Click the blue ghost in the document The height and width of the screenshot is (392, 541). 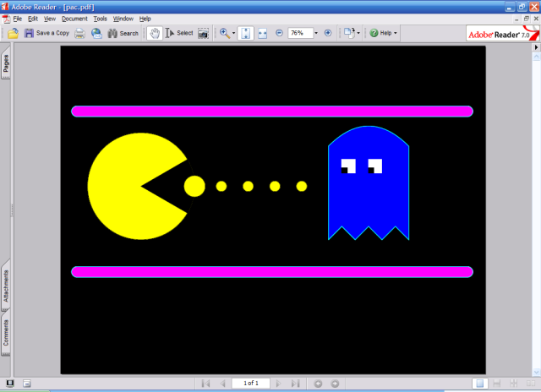369,183
